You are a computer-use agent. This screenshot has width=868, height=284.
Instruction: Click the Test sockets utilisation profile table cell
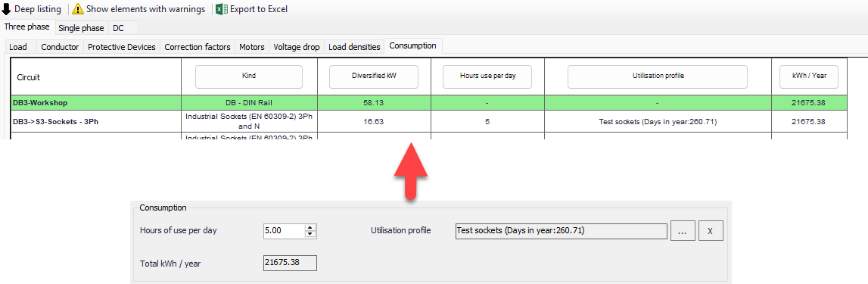pyautogui.click(x=658, y=121)
